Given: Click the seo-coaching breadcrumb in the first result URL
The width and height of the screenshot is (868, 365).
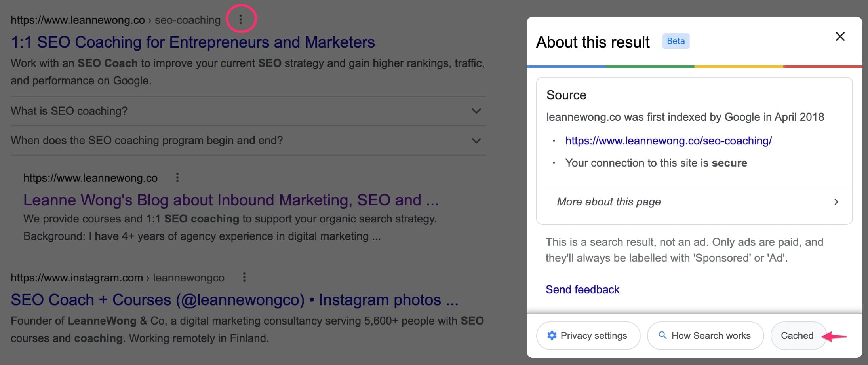Looking at the screenshot, I should coord(188,20).
